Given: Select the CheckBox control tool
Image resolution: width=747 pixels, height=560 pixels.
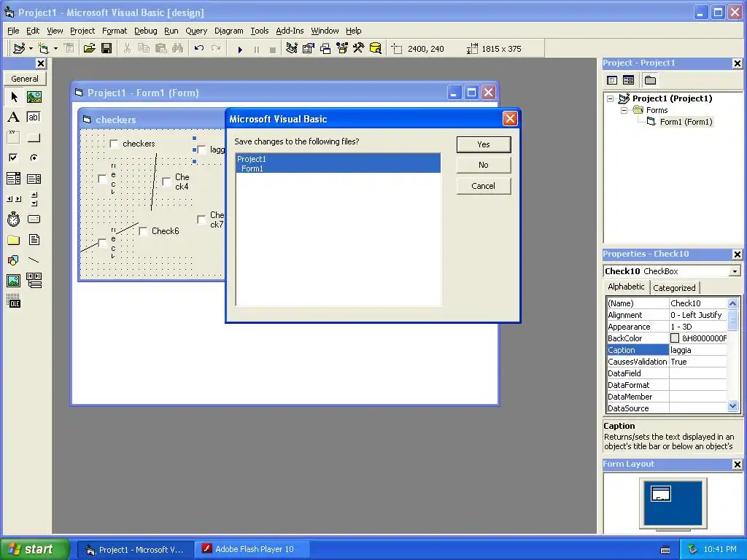Looking at the screenshot, I should (x=14, y=157).
